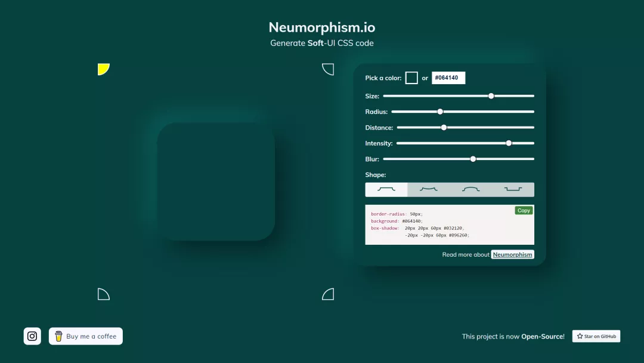Click the hex color input field
644x363 pixels.
click(x=448, y=78)
